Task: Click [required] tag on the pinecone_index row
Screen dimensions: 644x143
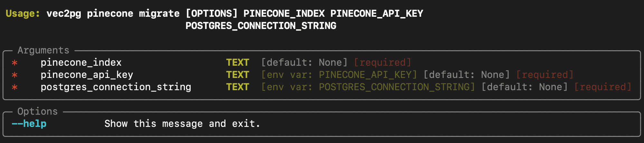Action: tap(383, 62)
